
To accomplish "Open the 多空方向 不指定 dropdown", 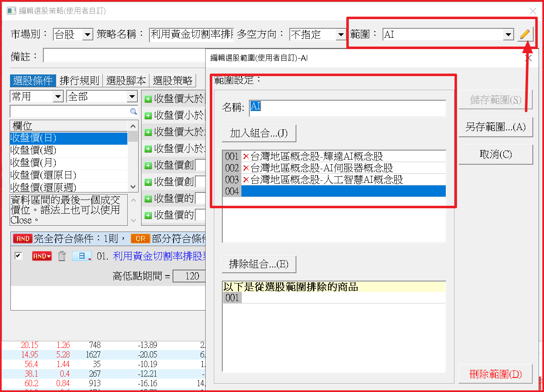I will [341, 35].
